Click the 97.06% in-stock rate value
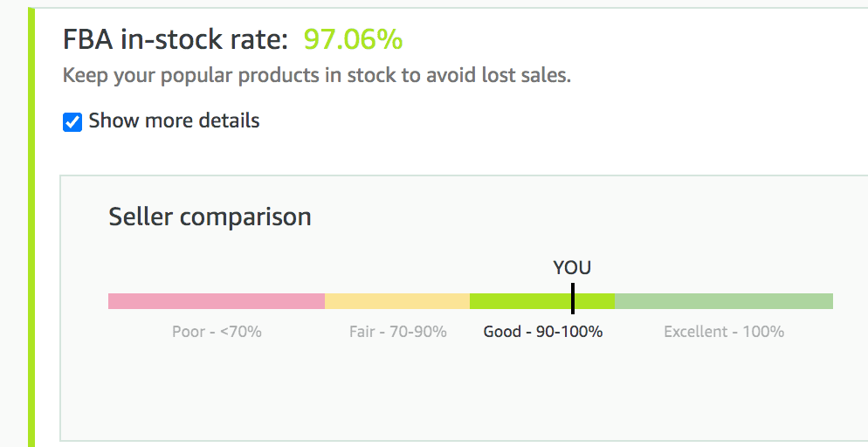Viewport: 868px width, 447px height. [353, 39]
